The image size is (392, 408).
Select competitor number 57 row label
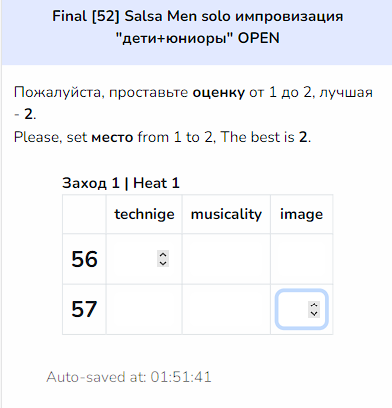pos(84,309)
